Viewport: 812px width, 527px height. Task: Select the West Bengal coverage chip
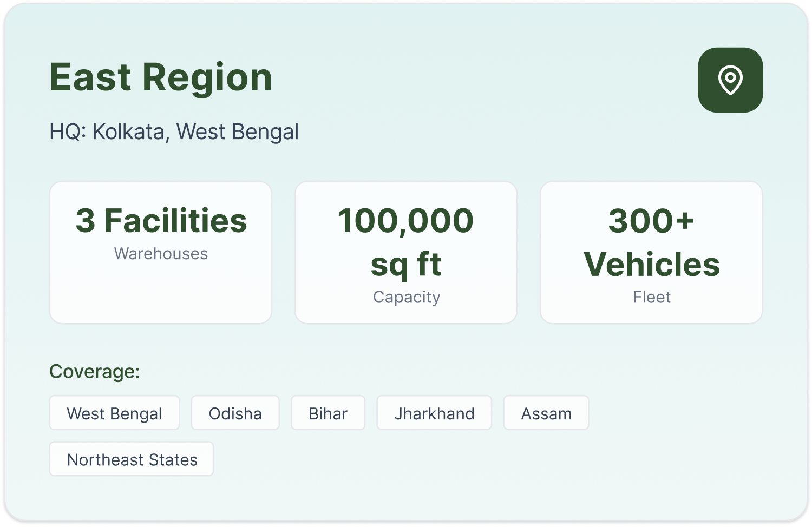(x=114, y=413)
